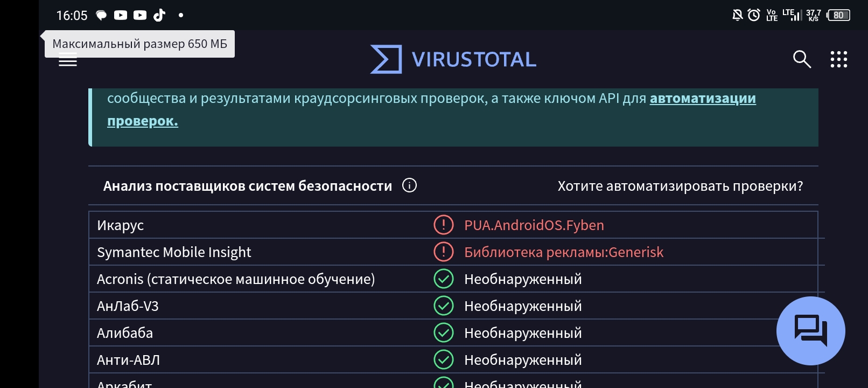Click the green check icon for Acronis
Image resolution: width=868 pixels, height=388 pixels.
tap(444, 279)
